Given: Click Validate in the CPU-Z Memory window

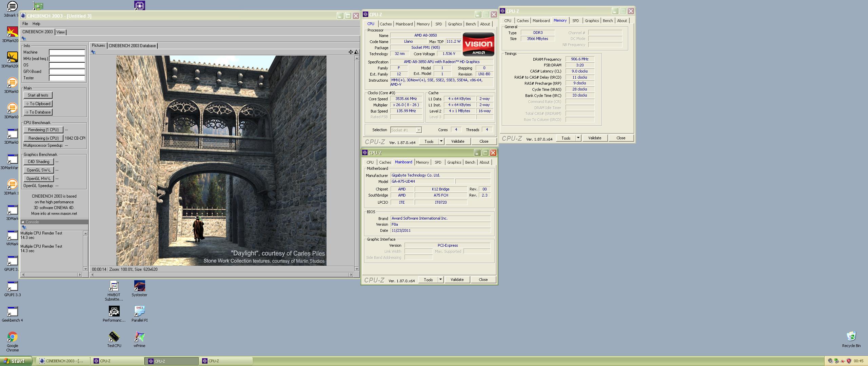Looking at the screenshot, I should [595, 138].
